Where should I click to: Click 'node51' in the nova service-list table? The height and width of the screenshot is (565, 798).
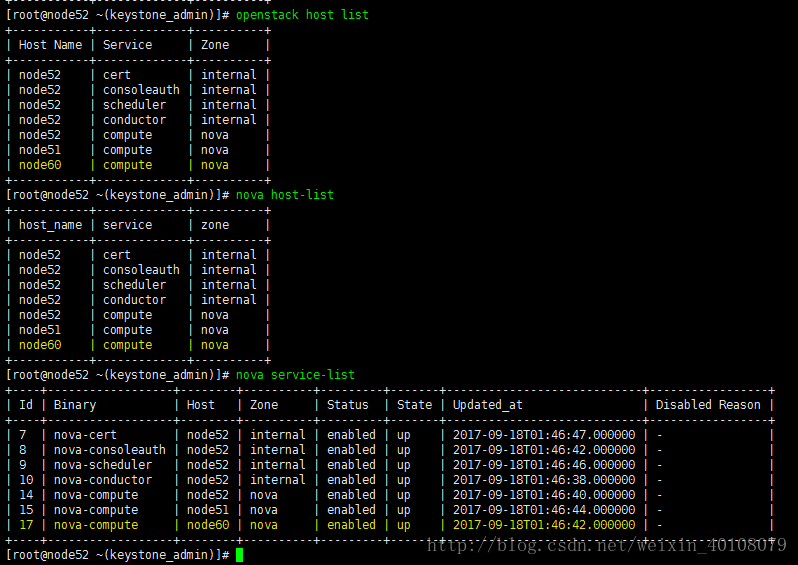click(208, 510)
